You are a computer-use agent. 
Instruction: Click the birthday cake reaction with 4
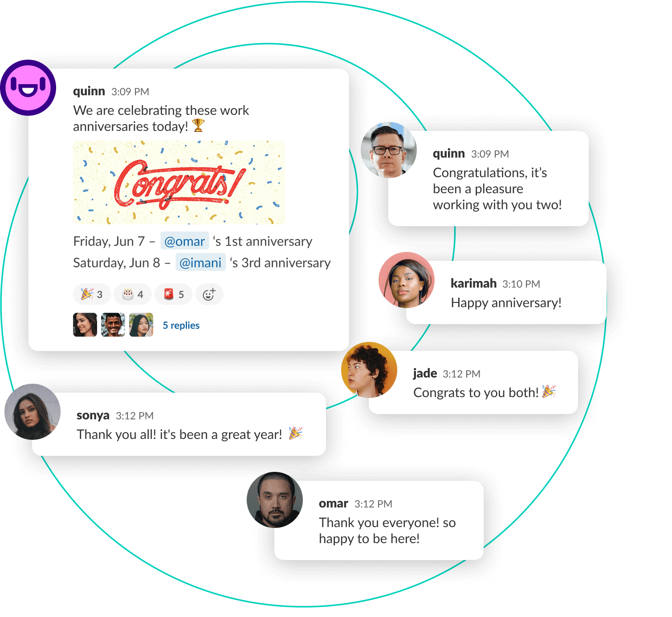(x=133, y=294)
